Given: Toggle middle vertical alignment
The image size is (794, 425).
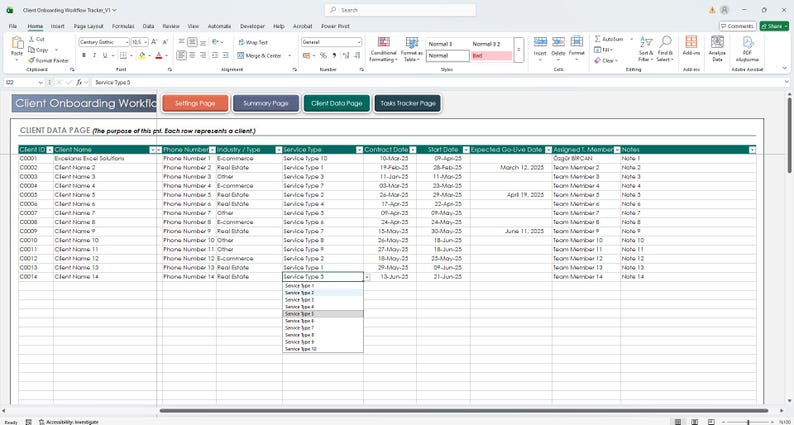Looking at the screenshot, I should coord(192,42).
